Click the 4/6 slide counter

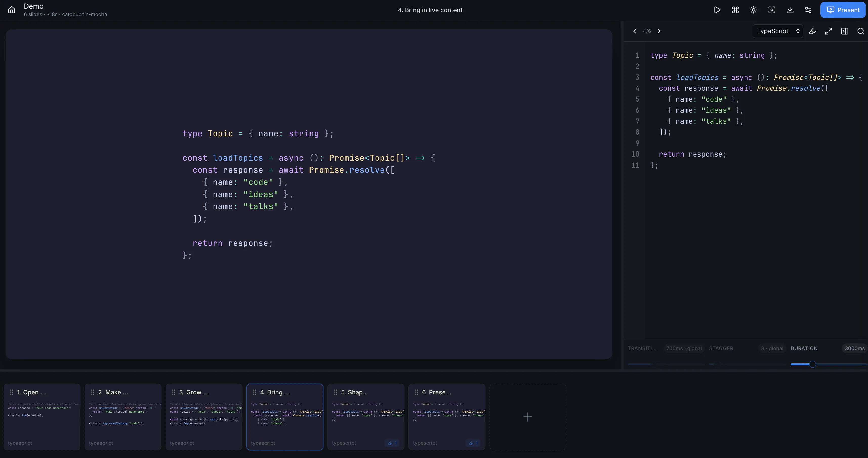[x=647, y=31]
